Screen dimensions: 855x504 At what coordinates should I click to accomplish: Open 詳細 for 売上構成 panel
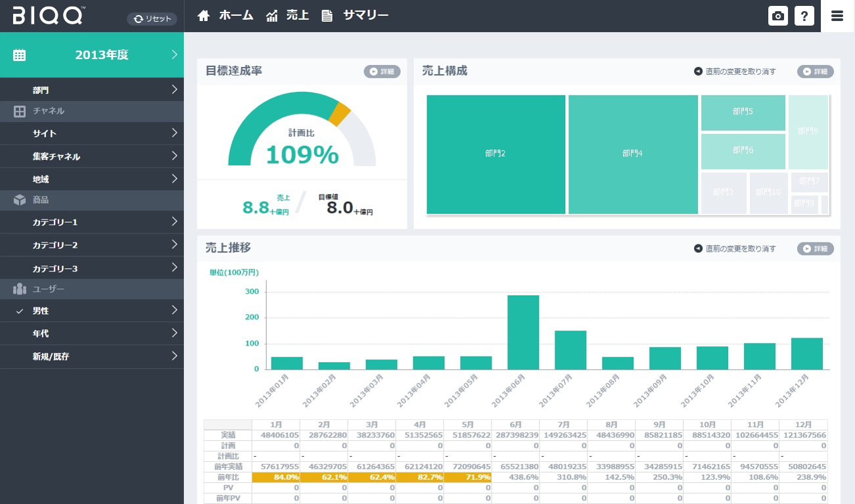816,72
